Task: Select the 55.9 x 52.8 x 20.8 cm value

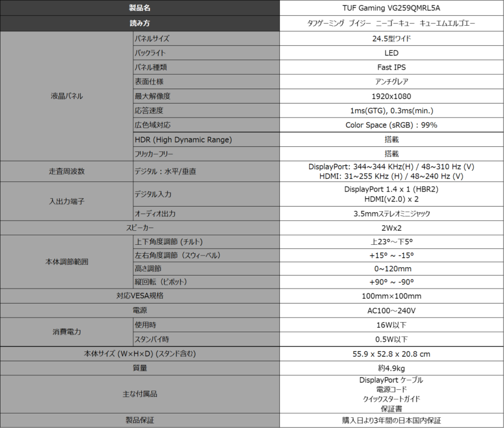Action: click(391, 353)
